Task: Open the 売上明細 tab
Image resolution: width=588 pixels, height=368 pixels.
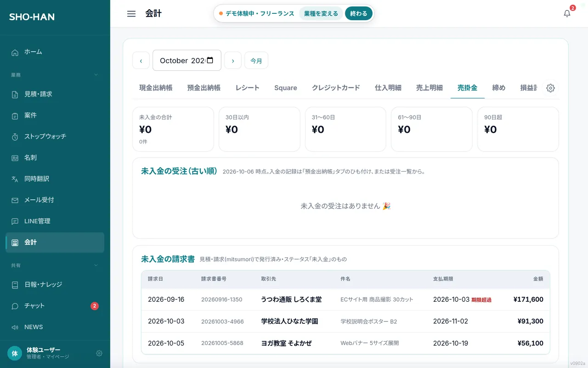Action: tap(430, 88)
